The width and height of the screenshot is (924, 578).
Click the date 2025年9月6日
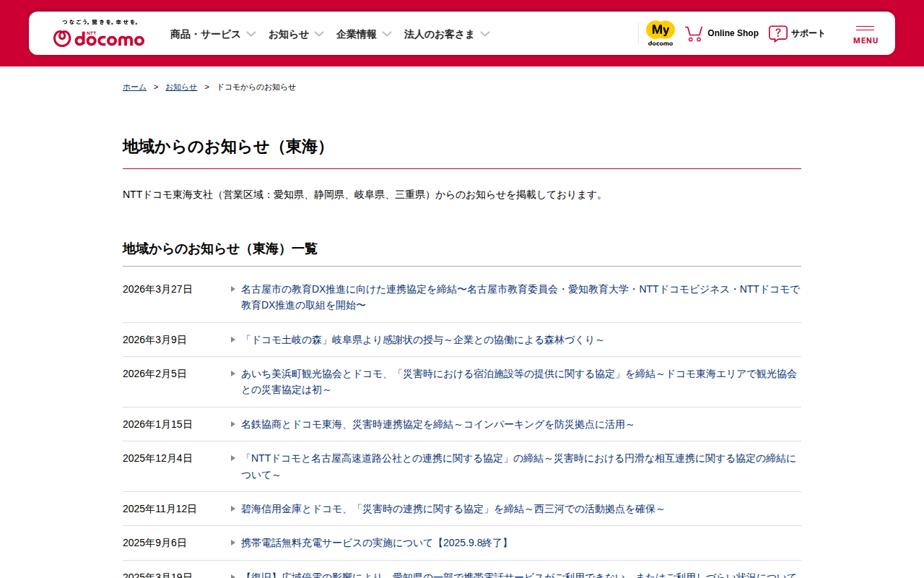(154, 543)
